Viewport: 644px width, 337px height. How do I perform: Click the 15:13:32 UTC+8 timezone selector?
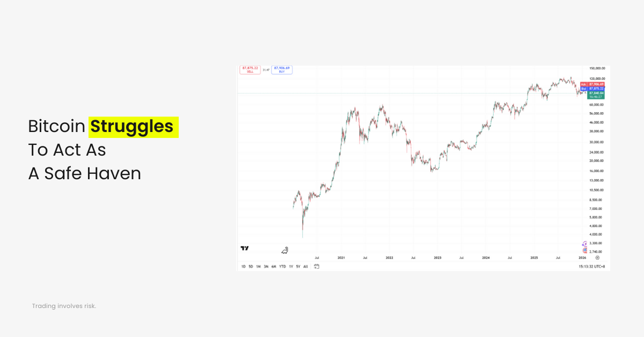point(592,266)
